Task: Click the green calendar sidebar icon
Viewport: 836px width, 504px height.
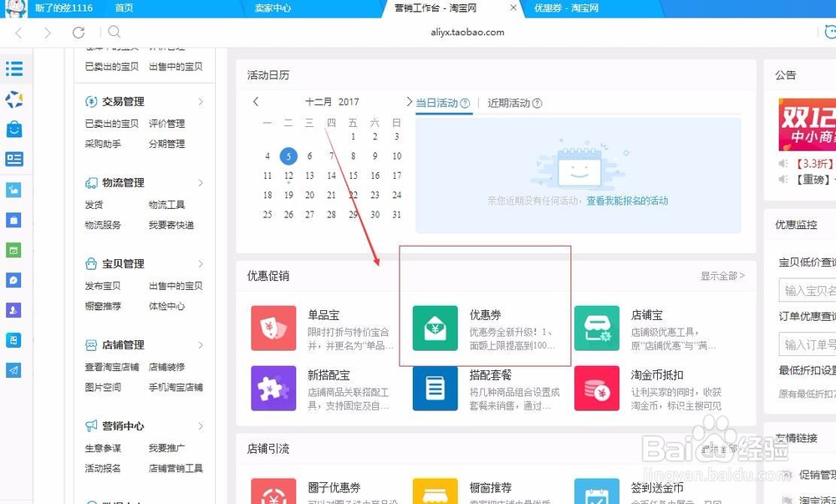Action: [x=14, y=250]
